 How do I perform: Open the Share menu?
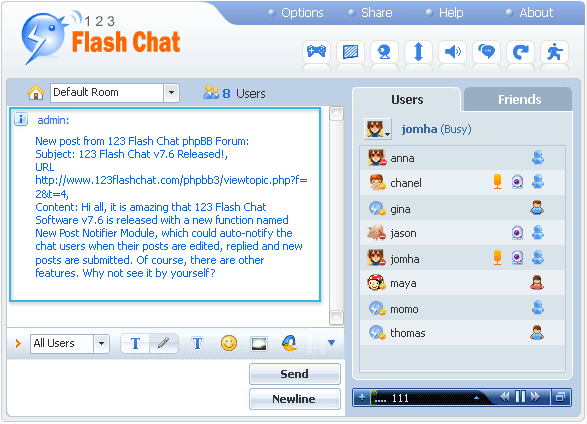377,13
